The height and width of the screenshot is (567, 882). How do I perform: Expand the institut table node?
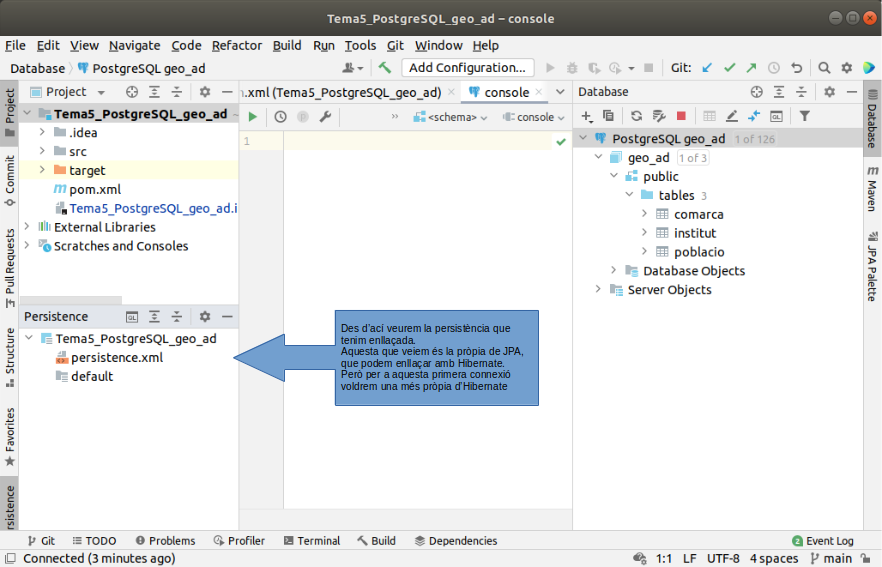[x=645, y=232]
